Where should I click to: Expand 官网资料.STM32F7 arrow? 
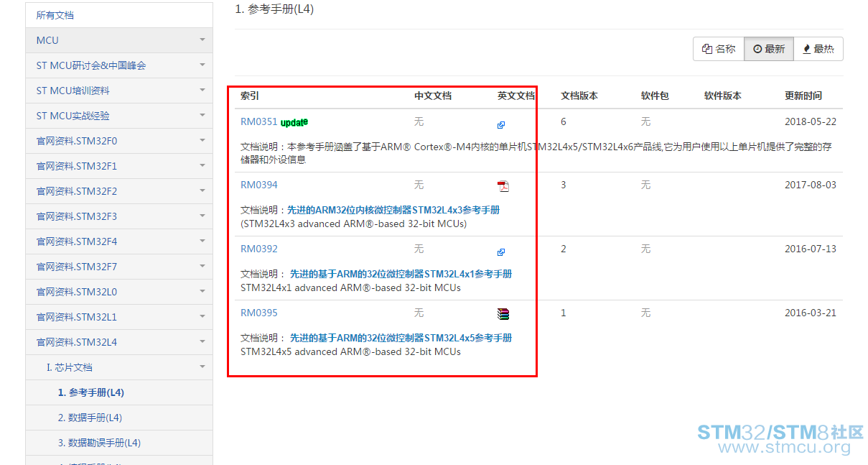pyautogui.click(x=202, y=267)
